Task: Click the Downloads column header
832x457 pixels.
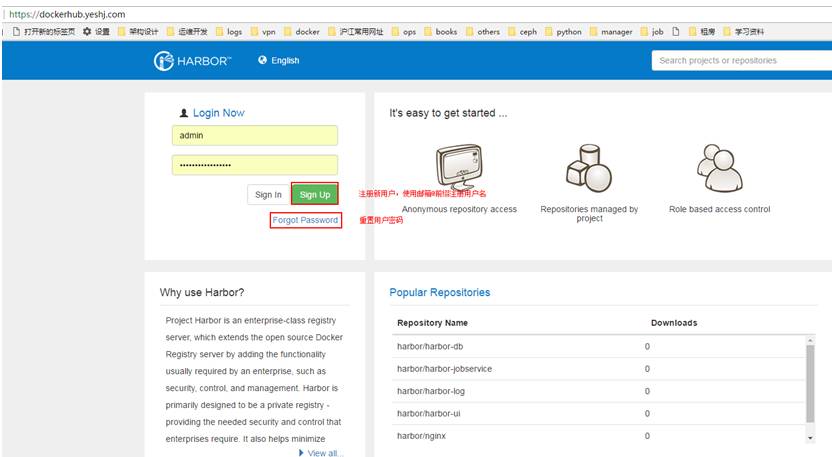Action: [x=674, y=323]
